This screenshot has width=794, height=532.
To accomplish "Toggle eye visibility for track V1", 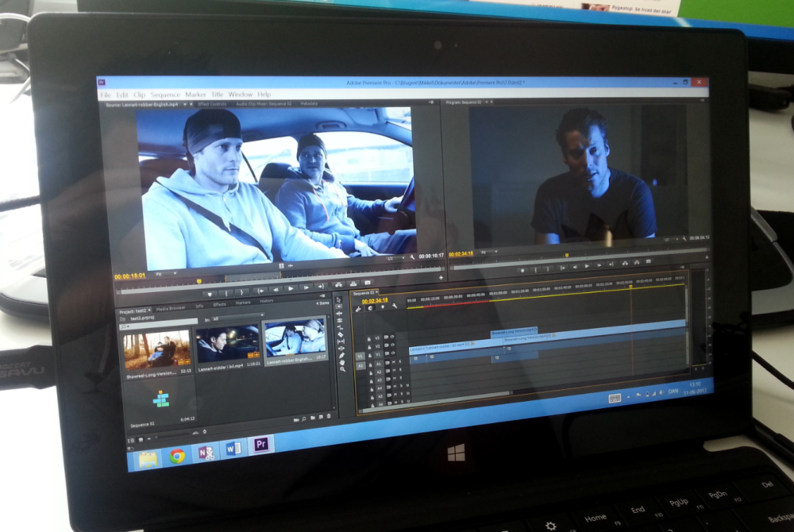I will click(393, 353).
